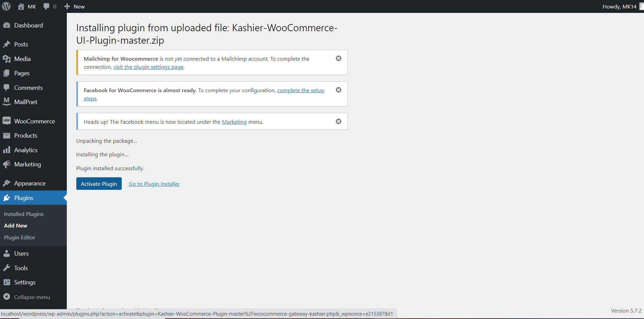Click the Tools wrench icon
644x319 pixels.
coord(7,268)
